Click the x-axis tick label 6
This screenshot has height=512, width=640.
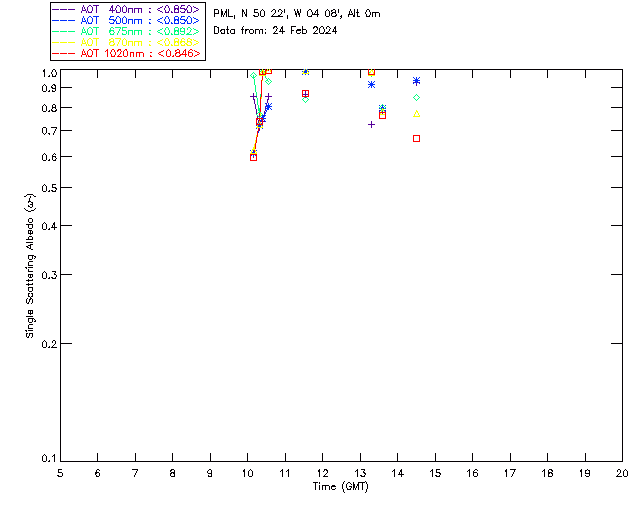click(x=98, y=473)
